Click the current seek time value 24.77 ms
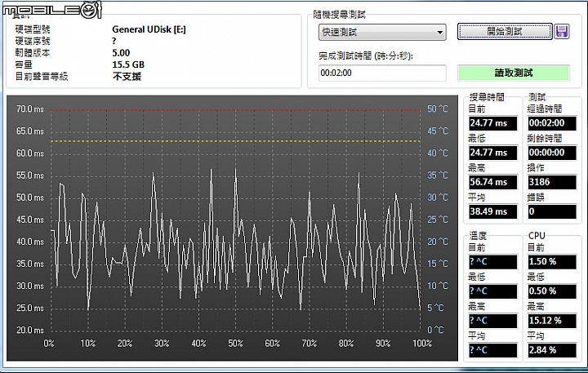This screenshot has height=373, width=588. pyautogui.click(x=492, y=123)
